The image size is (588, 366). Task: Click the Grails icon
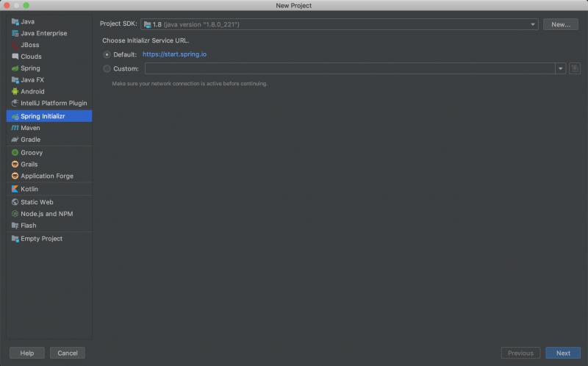(15, 164)
